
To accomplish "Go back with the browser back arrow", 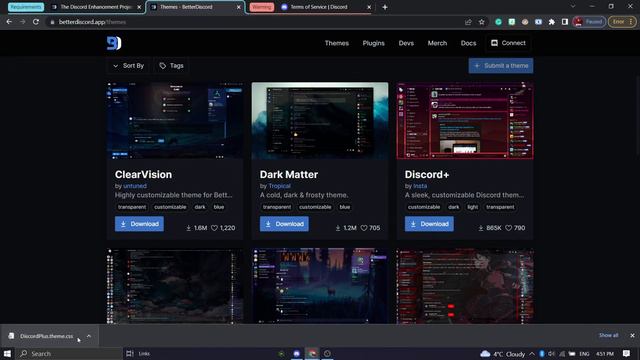I will click(9, 22).
